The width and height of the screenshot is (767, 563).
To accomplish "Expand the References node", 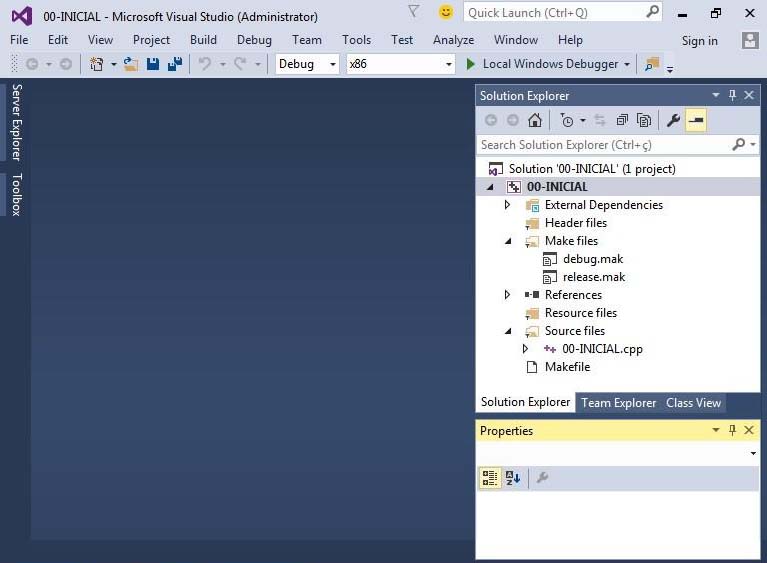I will click(508, 295).
